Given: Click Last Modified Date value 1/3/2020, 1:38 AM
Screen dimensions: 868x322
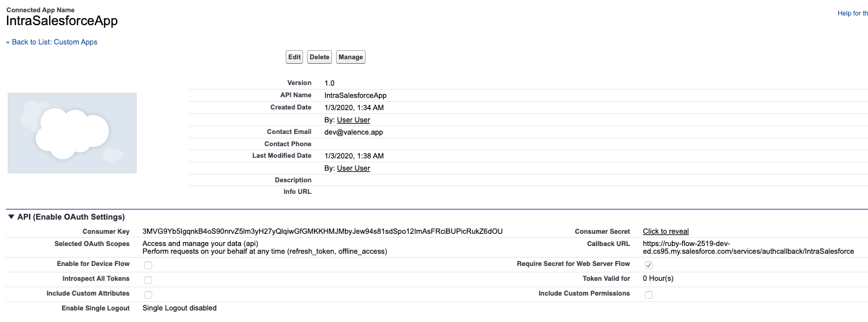Looking at the screenshot, I should click(x=354, y=156).
